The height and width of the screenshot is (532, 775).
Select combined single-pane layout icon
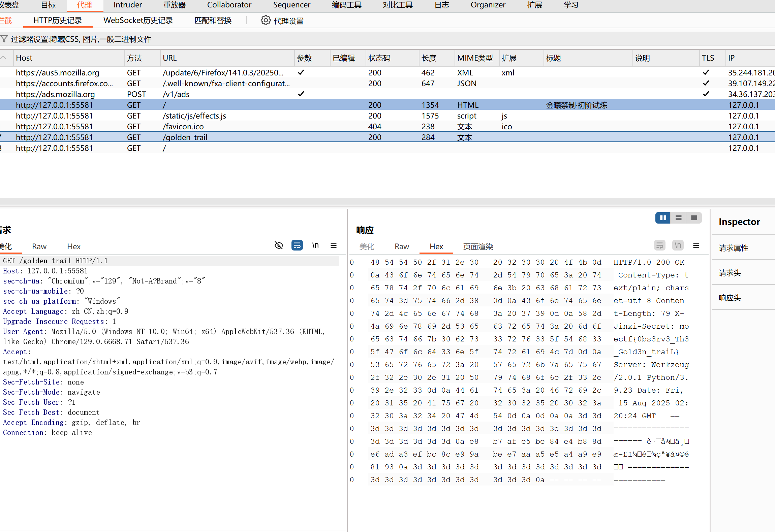pos(694,218)
